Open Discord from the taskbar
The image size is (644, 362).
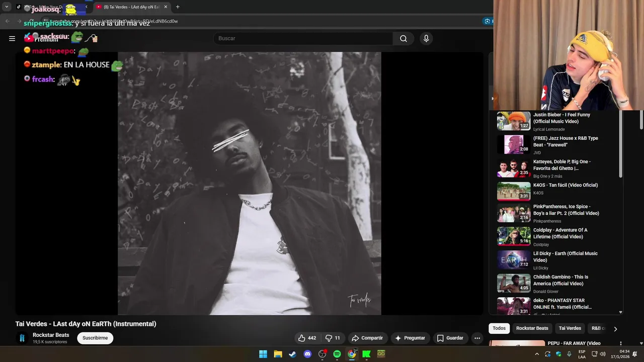pyautogui.click(x=307, y=354)
